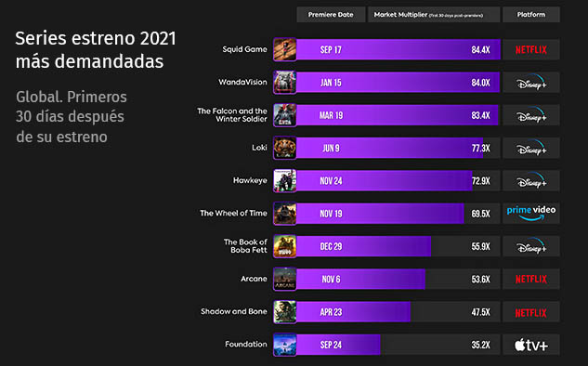Image resolution: width=588 pixels, height=366 pixels.
Task: Click the Disney+ logo next to Loki
Action: pos(531,148)
